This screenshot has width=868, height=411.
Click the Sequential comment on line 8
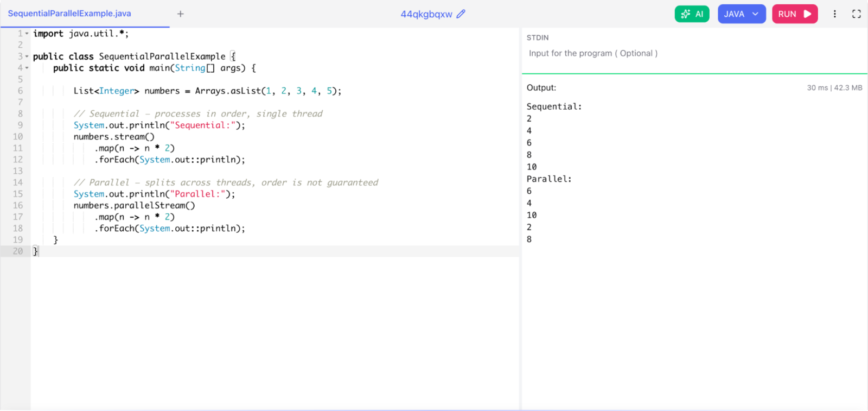198,113
